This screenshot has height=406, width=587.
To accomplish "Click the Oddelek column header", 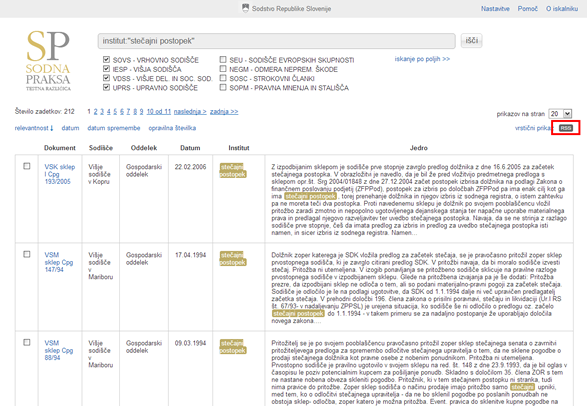I will (144, 148).
